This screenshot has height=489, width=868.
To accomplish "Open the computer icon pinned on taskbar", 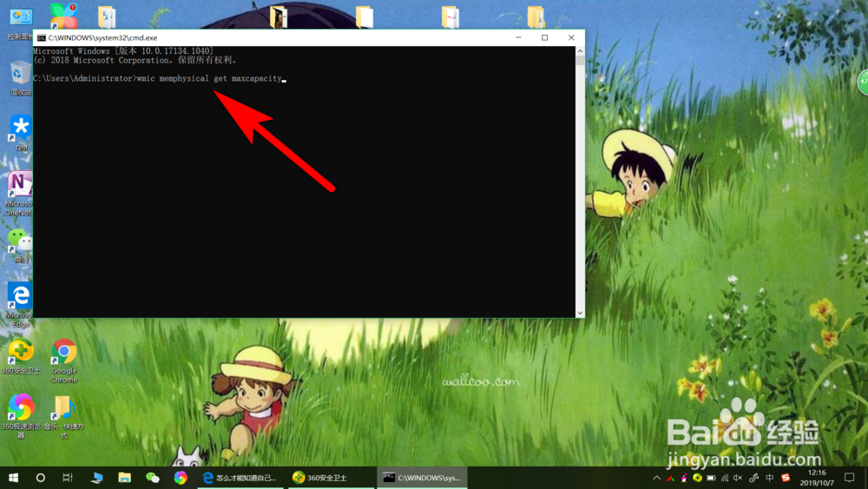I will pos(97,478).
